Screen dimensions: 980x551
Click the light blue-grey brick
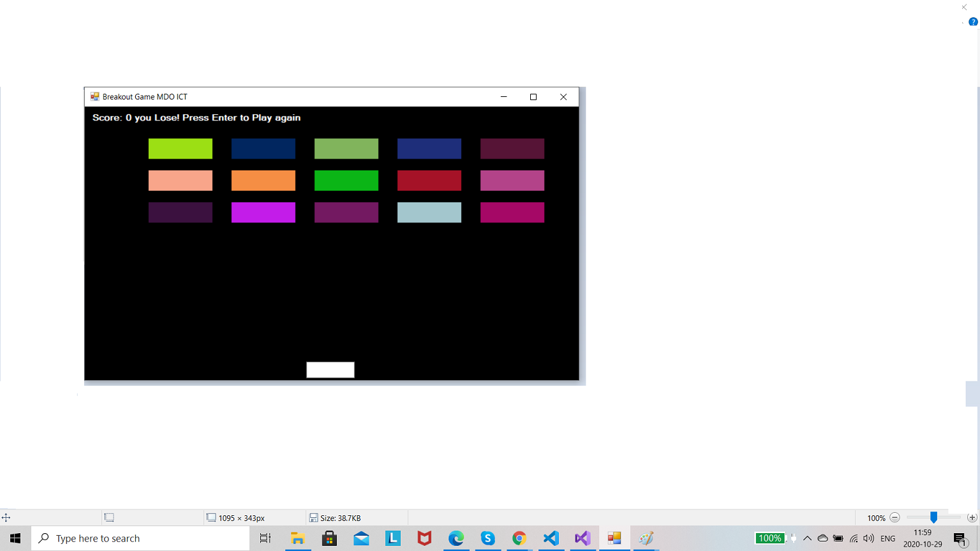pos(429,212)
